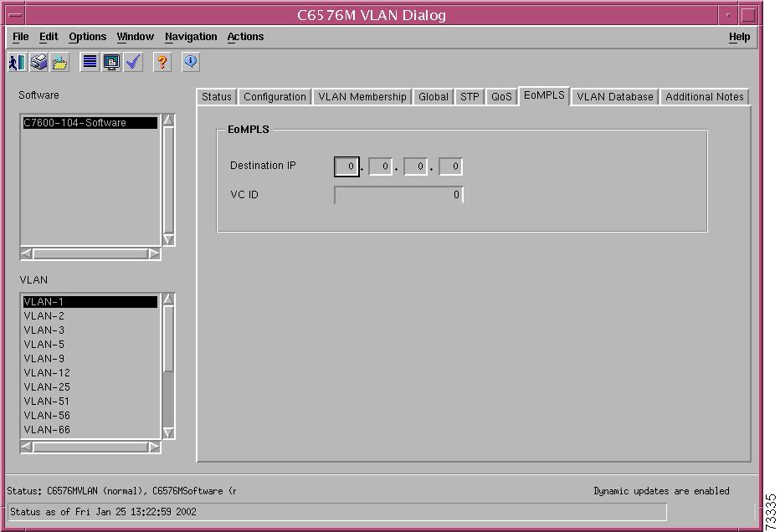Viewport: 780px width, 532px height.
Task: Open the Window menu
Action: coord(136,37)
